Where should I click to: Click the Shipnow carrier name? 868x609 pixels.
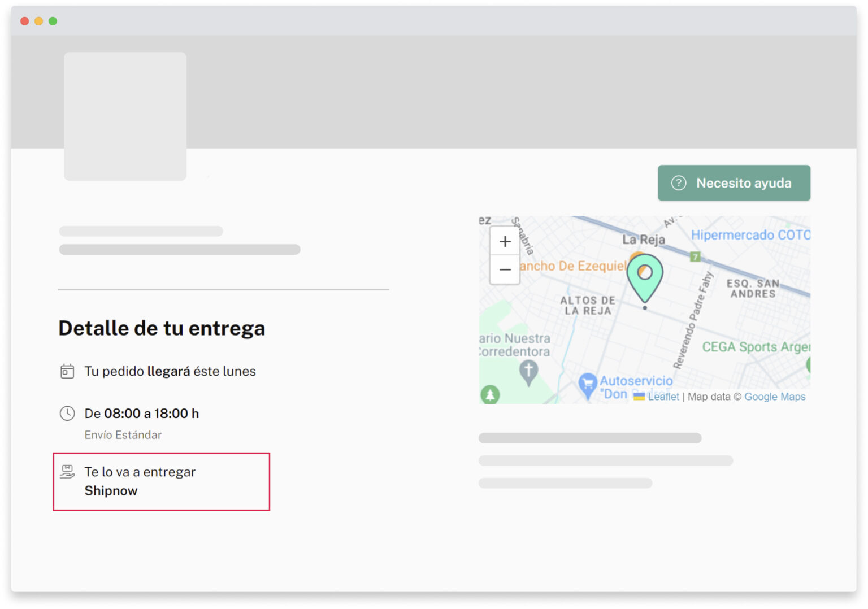(x=111, y=490)
